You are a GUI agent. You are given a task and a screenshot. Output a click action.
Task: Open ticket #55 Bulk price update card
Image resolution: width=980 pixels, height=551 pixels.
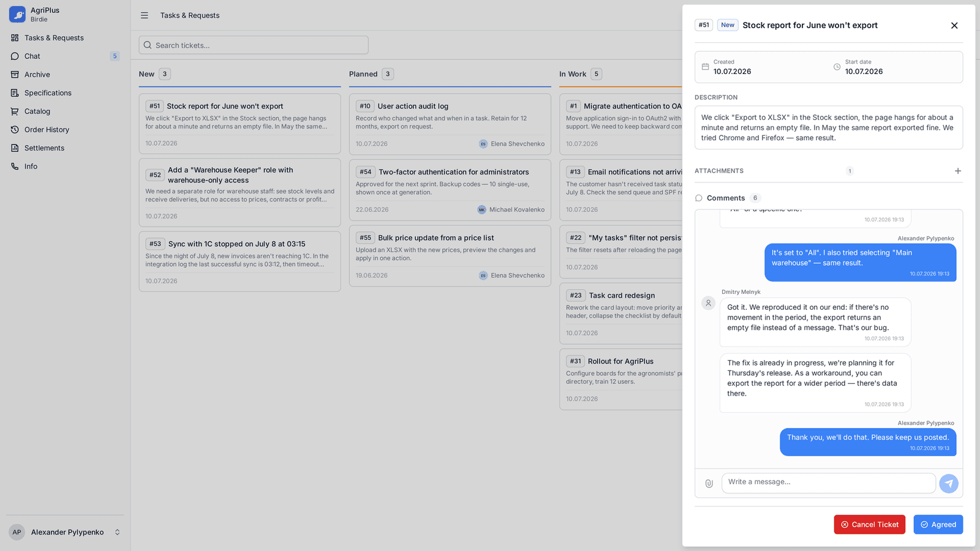[x=450, y=256]
